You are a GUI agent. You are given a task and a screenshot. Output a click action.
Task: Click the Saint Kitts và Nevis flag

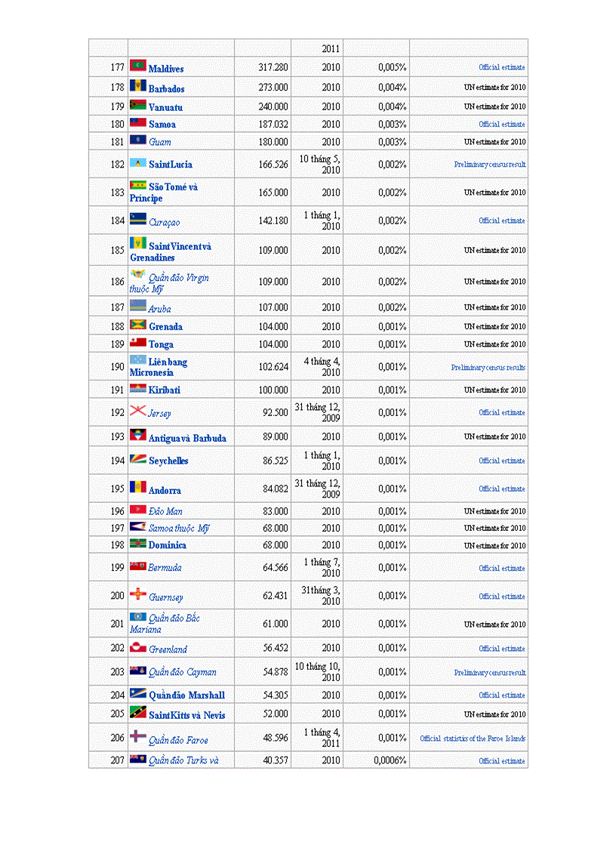point(138,712)
